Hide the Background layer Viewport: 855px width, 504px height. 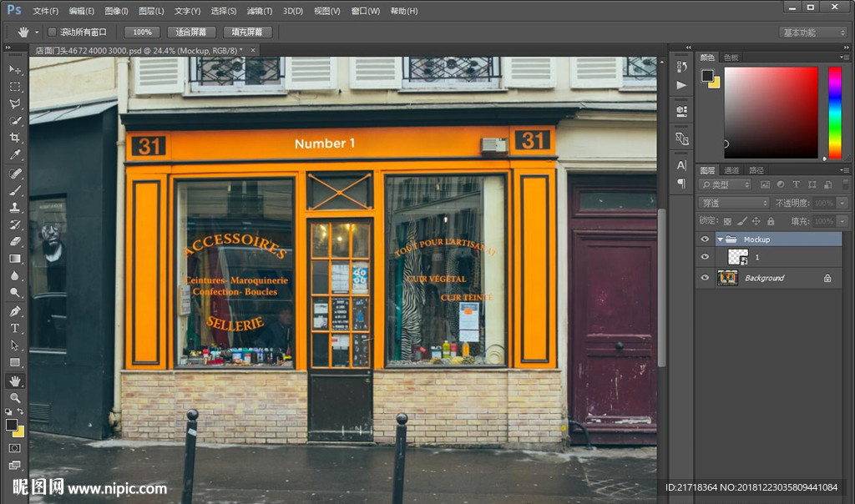[x=705, y=278]
